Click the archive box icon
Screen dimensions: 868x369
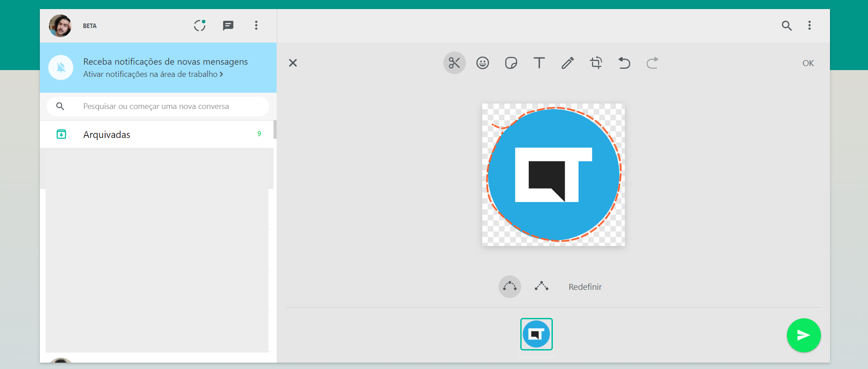tap(61, 134)
